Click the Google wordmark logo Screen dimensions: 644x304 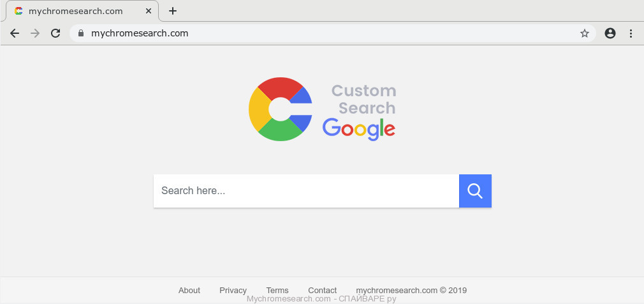[359, 129]
